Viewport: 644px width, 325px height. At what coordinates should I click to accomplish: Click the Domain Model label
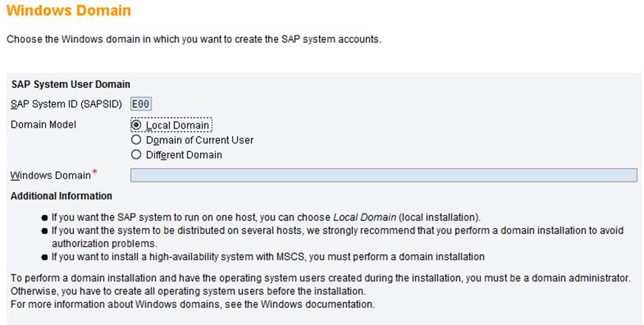pyautogui.click(x=44, y=125)
